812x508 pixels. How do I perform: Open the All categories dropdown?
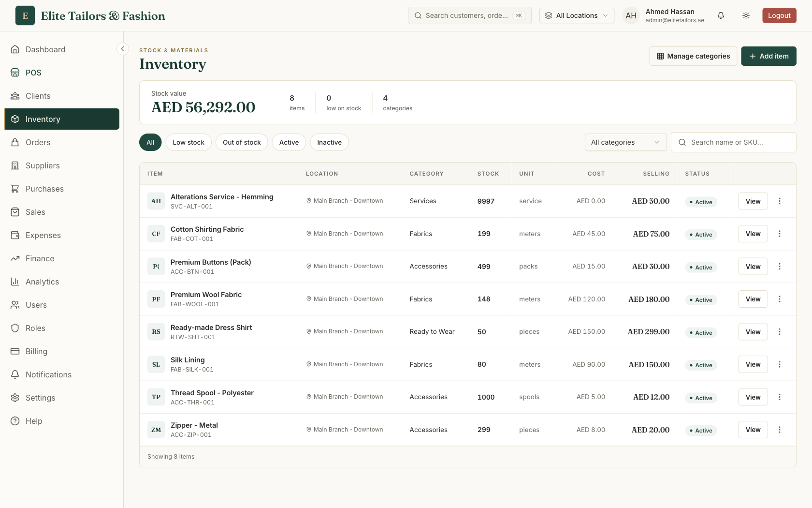[x=625, y=142]
